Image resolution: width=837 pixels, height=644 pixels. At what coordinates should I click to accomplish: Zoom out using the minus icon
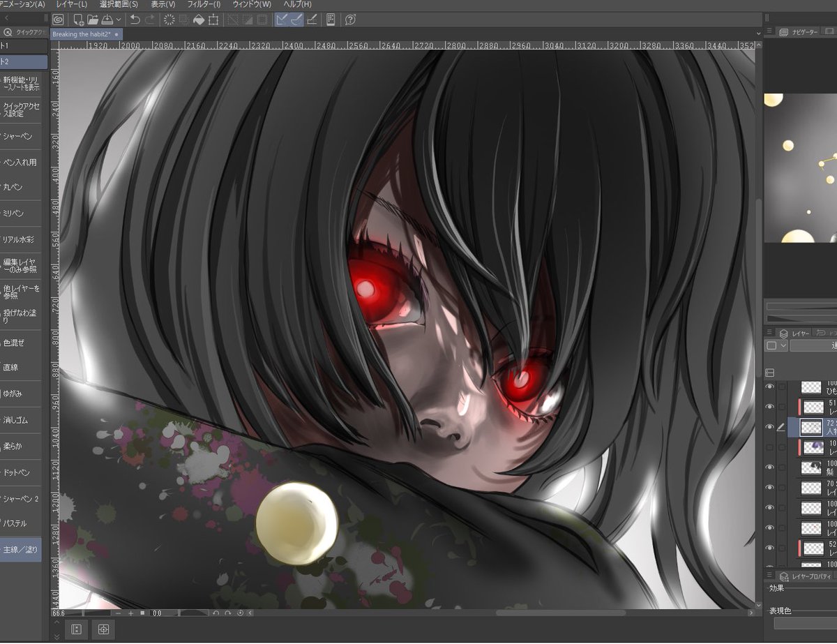(x=118, y=613)
